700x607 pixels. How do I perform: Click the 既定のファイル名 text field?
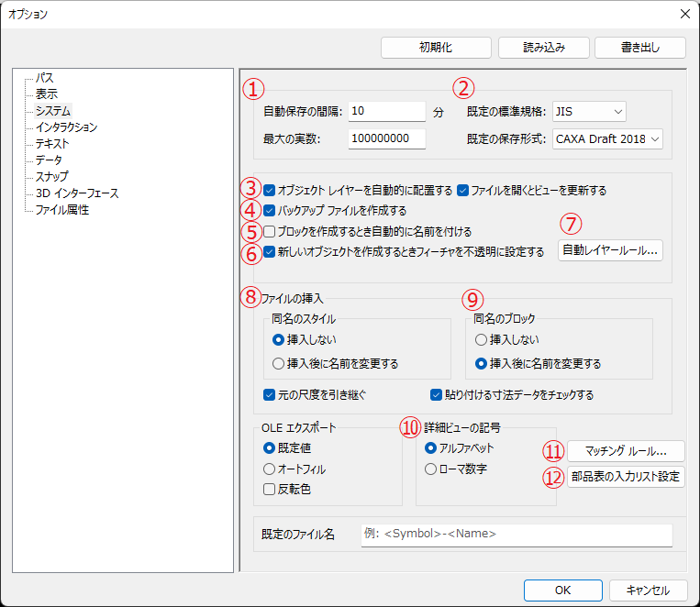point(517,535)
